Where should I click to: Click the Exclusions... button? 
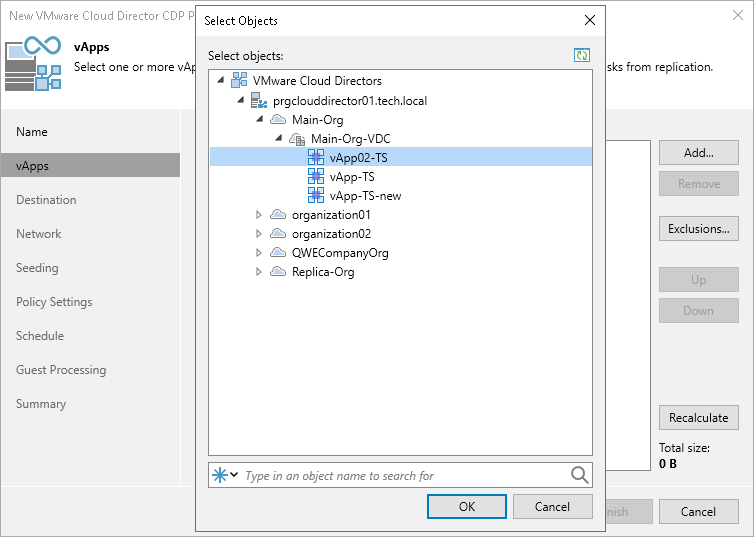(699, 228)
